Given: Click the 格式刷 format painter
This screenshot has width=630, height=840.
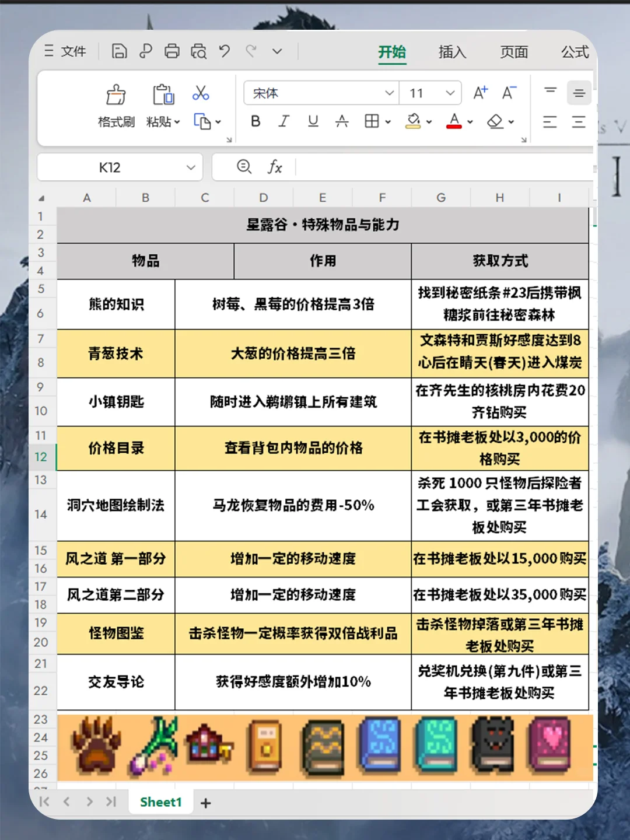Looking at the screenshot, I should 116,107.
